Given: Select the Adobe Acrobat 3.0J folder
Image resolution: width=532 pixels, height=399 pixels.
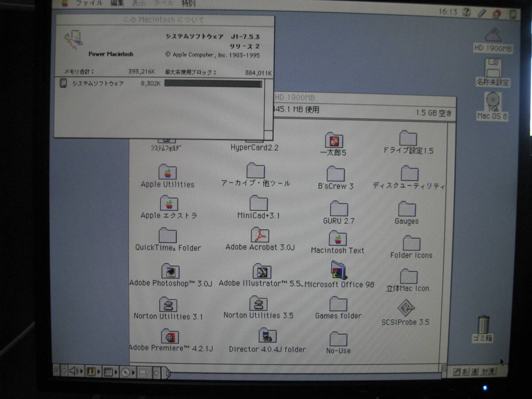Looking at the screenshot, I should coord(260,235).
